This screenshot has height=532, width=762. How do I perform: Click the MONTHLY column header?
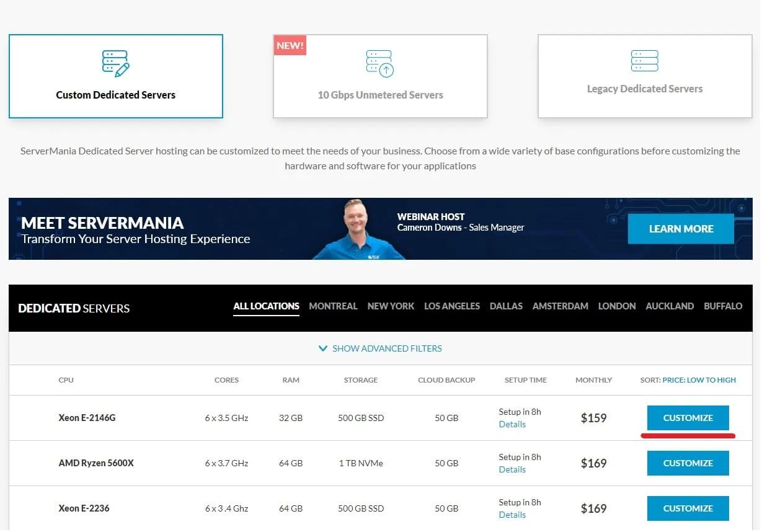(593, 380)
